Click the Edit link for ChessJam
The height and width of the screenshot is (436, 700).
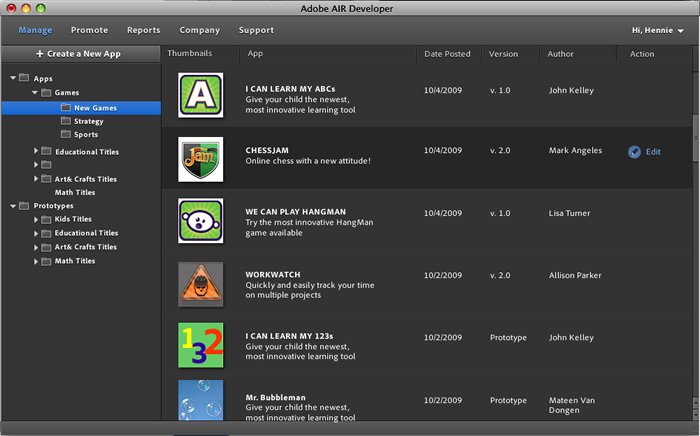coord(653,152)
